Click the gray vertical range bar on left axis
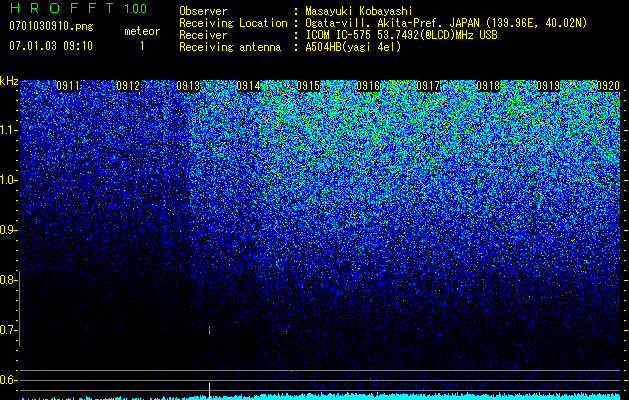Image resolution: width=629 pixels, height=400 pixels. tap(19, 308)
